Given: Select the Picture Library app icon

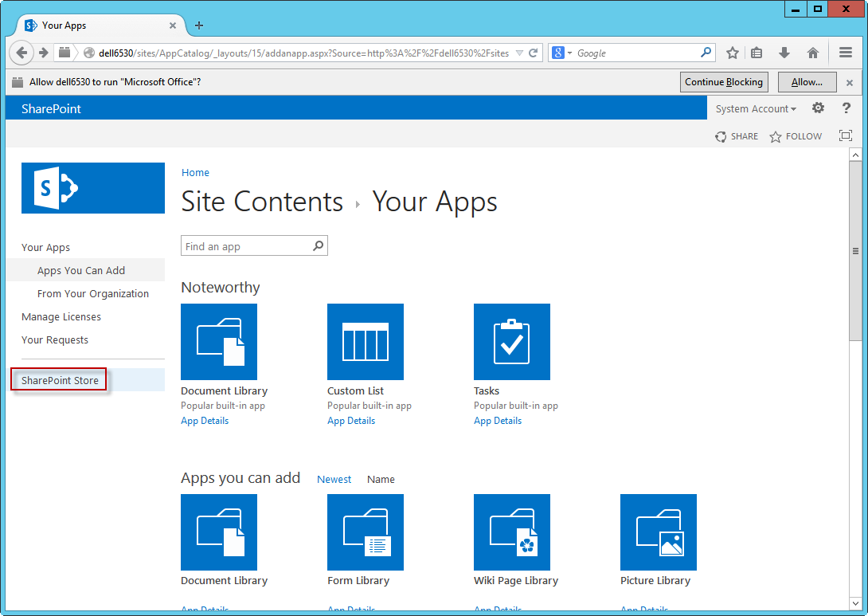Looking at the screenshot, I should pyautogui.click(x=659, y=532).
